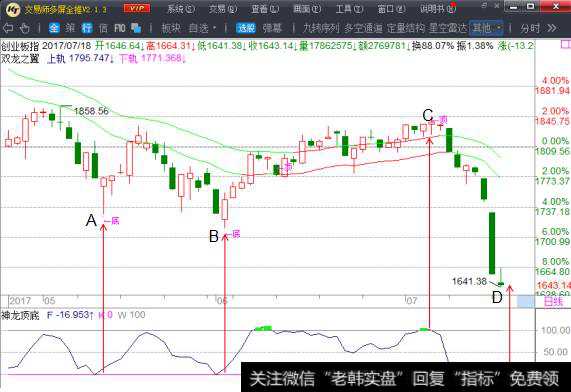Click the 日线 period label
This screenshot has width=571, height=392.
point(553,302)
